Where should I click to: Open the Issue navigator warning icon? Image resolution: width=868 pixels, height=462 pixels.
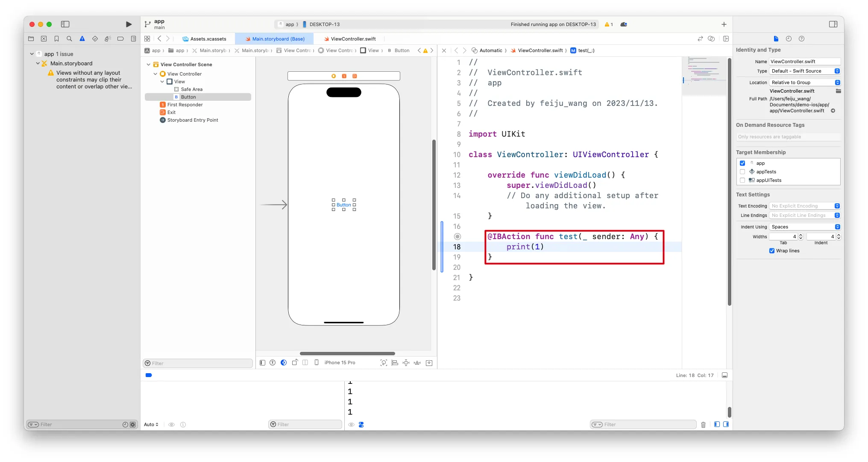point(82,39)
